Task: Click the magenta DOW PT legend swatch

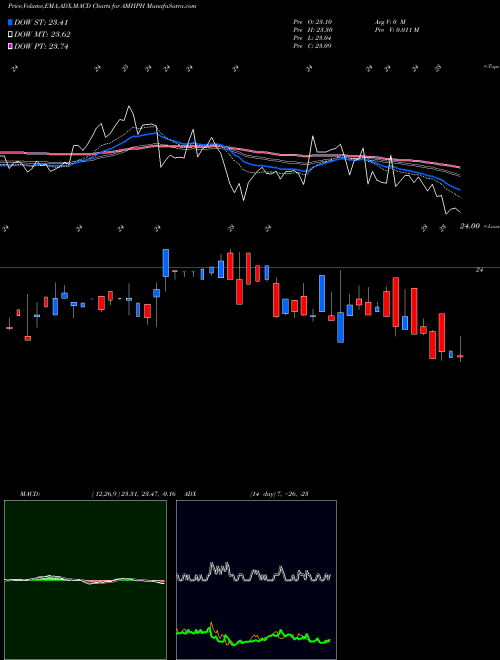Action: 11,46
